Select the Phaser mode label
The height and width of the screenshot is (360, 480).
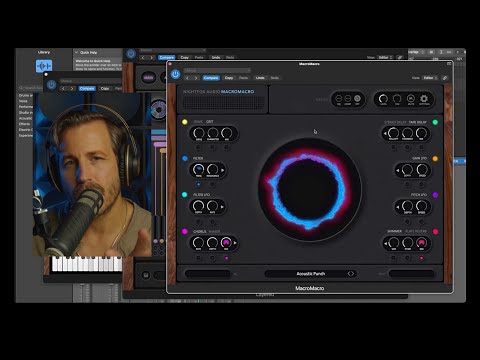pyautogui.click(x=214, y=231)
